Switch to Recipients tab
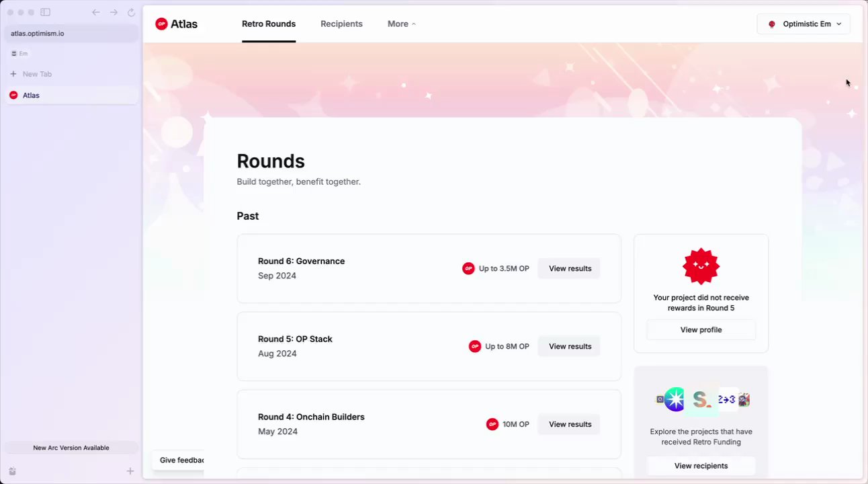 click(341, 24)
